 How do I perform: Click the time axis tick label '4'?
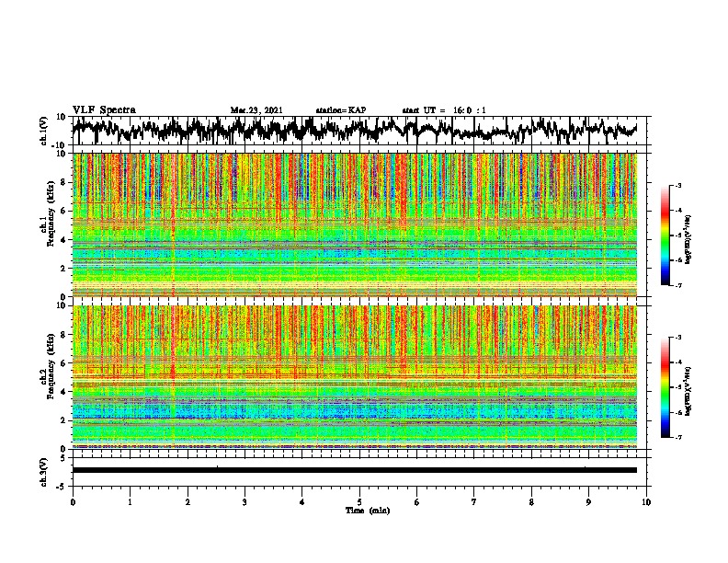[x=302, y=502]
